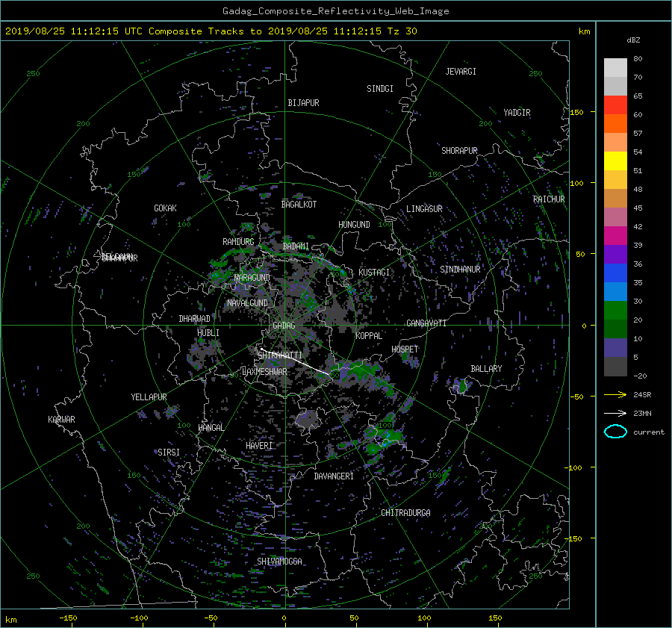Select the 54 dBZ yellow color swatch
The width and height of the screenshot is (672, 628).
pos(615,161)
